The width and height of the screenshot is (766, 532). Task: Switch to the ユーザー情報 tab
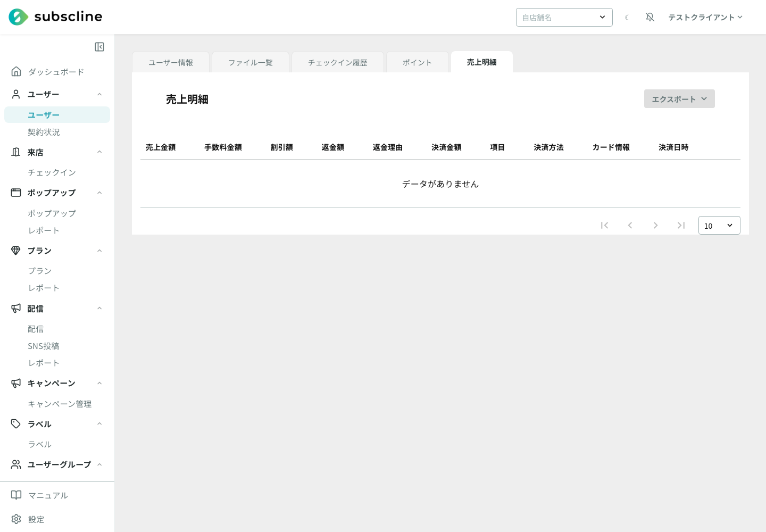171,62
